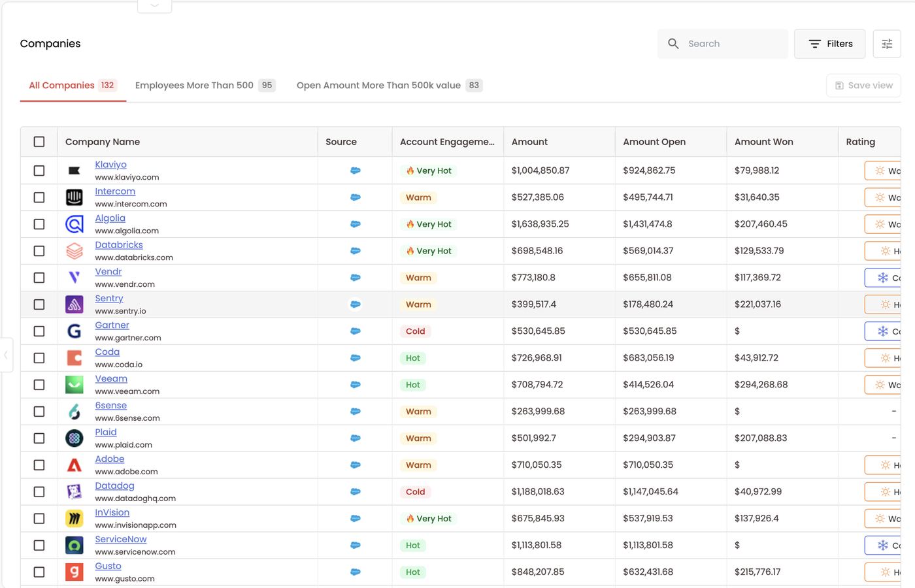This screenshot has height=588, width=915.
Task: Click Salesforce source icon in Gartner row
Action: [356, 331]
